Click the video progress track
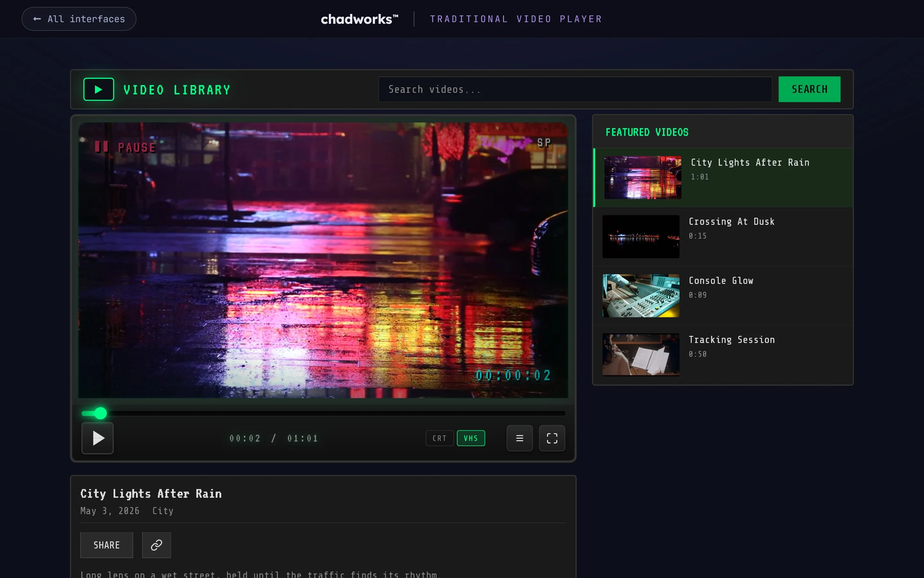 [x=323, y=413]
